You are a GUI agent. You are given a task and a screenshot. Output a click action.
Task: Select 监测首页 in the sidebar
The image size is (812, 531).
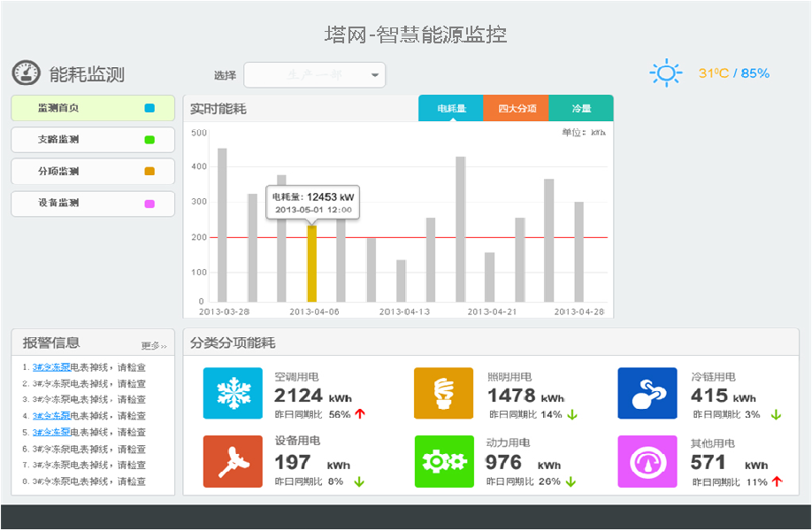click(93, 108)
